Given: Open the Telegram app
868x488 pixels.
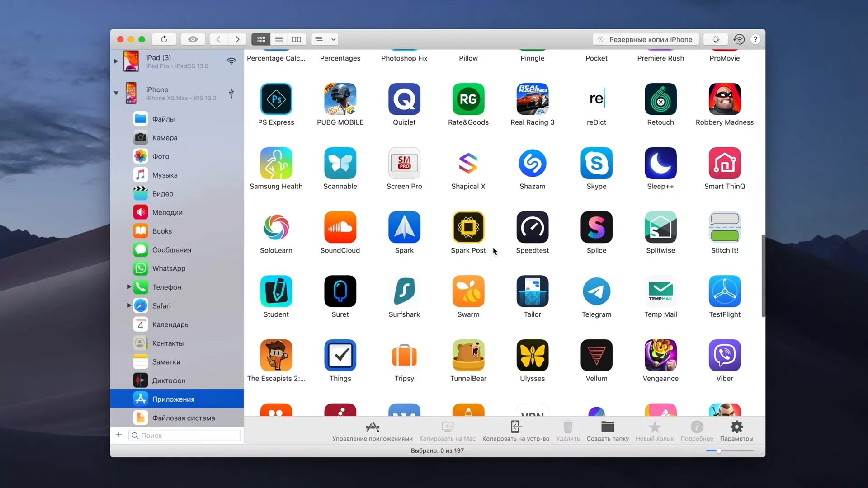Looking at the screenshot, I should point(597,291).
